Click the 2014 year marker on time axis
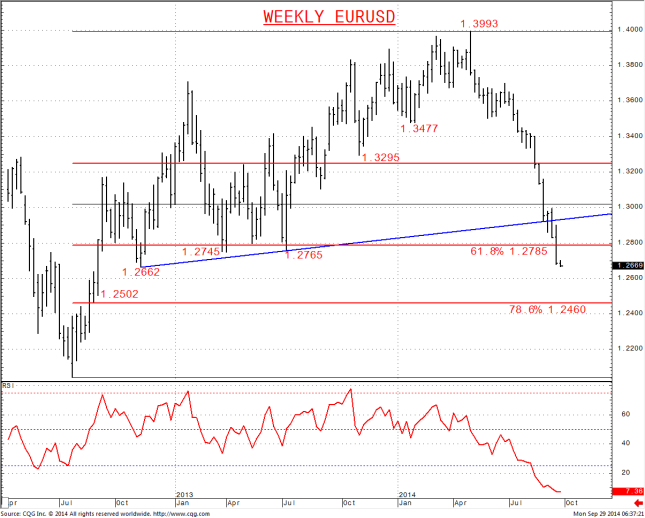Viewport: 645px width, 518px height. click(408, 495)
